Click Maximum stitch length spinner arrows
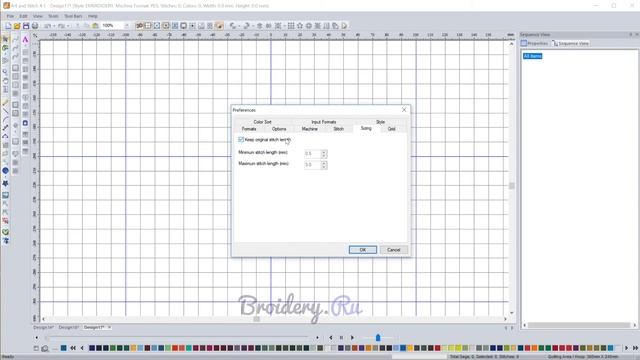This screenshot has width=640, height=360. coord(324,165)
